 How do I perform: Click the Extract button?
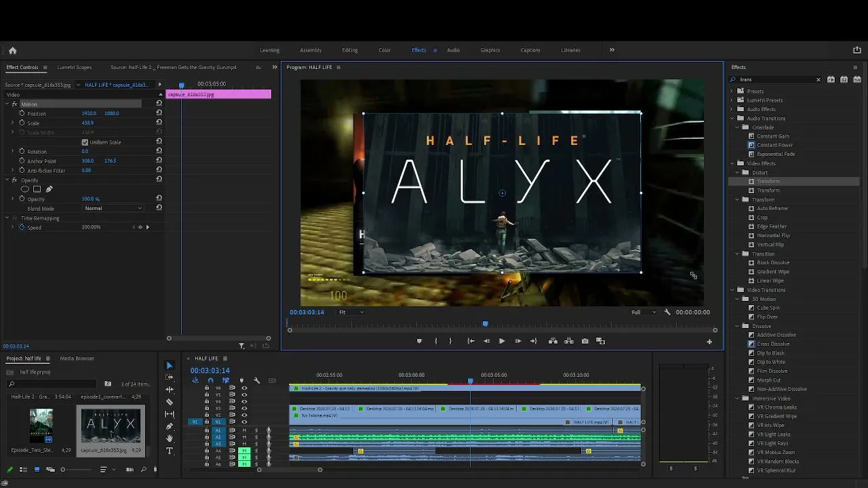(569, 341)
